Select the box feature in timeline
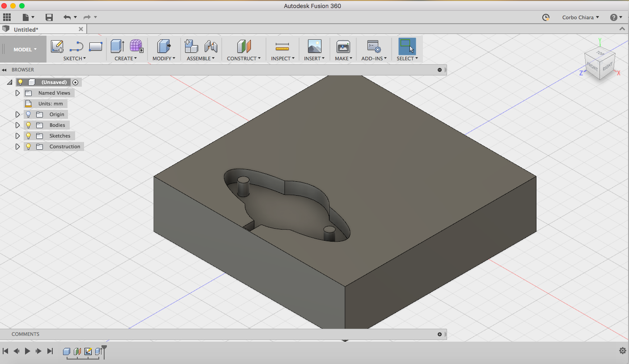This screenshot has height=364, width=629. (x=67, y=351)
